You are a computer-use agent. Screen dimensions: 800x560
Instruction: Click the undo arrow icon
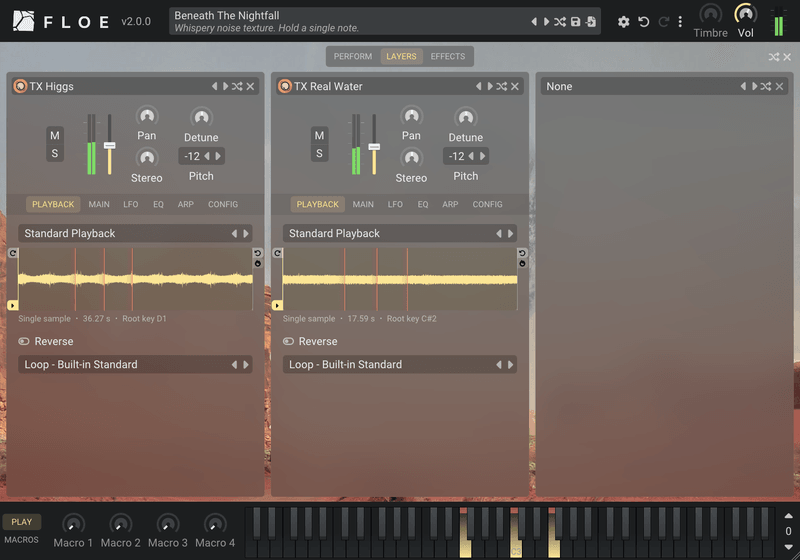(644, 22)
